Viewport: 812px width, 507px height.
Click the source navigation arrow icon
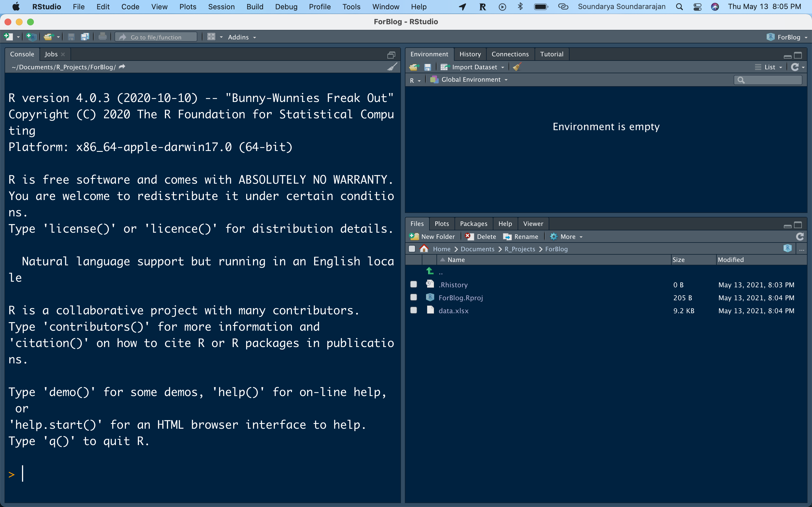pyautogui.click(x=123, y=66)
